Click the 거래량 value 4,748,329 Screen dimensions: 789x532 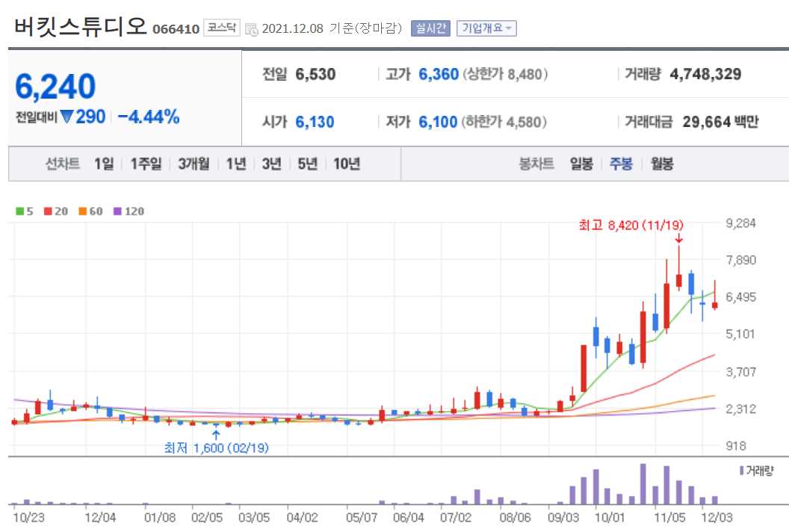(705, 75)
